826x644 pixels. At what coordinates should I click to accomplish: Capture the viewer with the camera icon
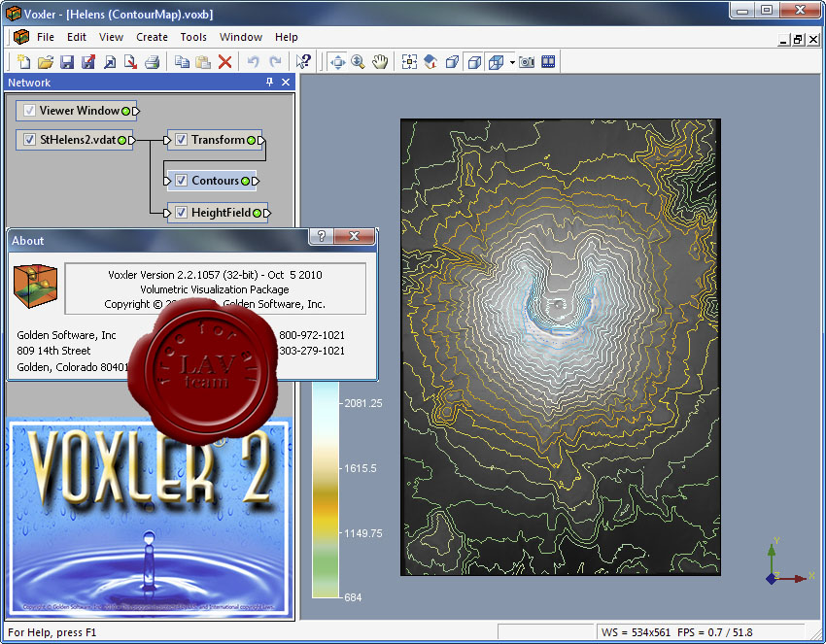[527, 62]
